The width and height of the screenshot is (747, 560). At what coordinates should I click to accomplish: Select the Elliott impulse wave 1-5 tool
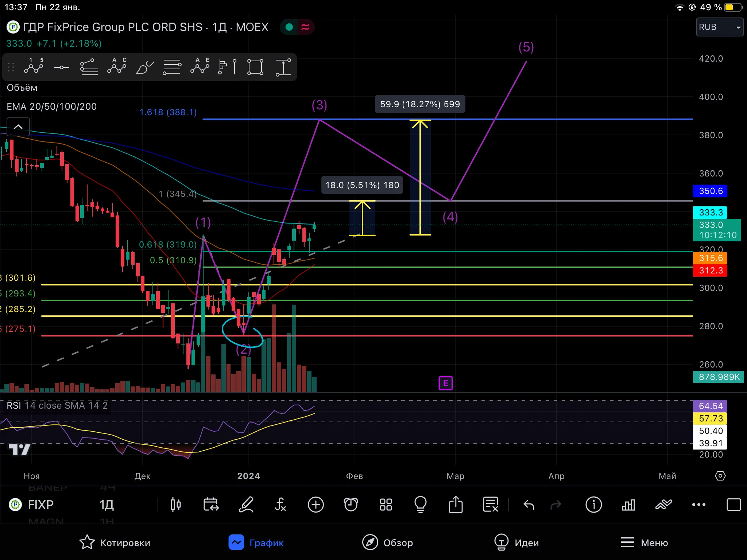[34, 67]
